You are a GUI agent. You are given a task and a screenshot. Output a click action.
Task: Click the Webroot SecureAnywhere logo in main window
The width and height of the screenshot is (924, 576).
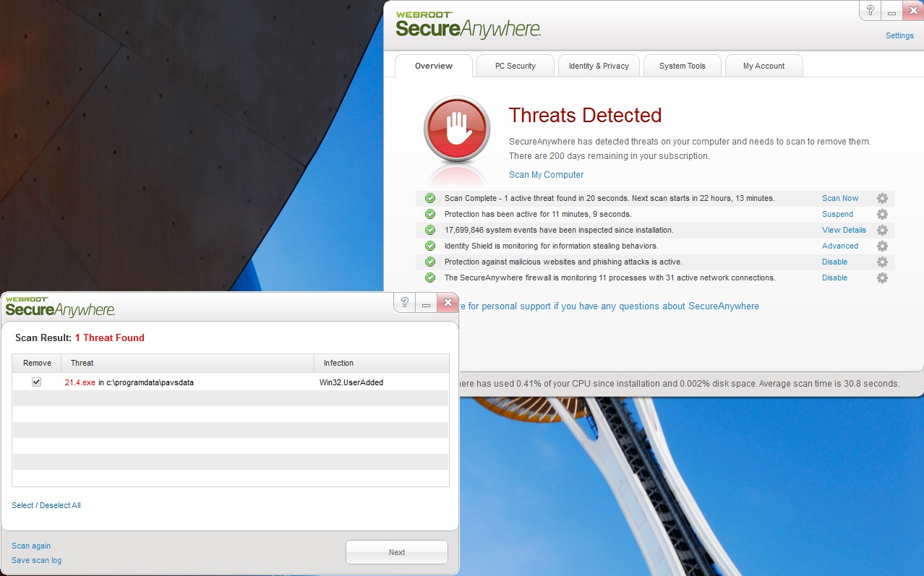pos(468,24)
